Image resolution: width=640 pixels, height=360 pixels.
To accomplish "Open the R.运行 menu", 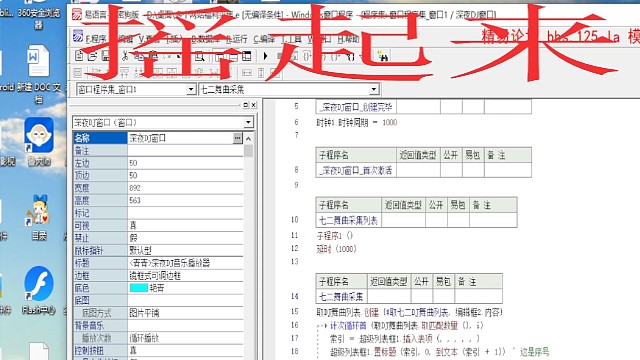I will [x=237, y=39].
